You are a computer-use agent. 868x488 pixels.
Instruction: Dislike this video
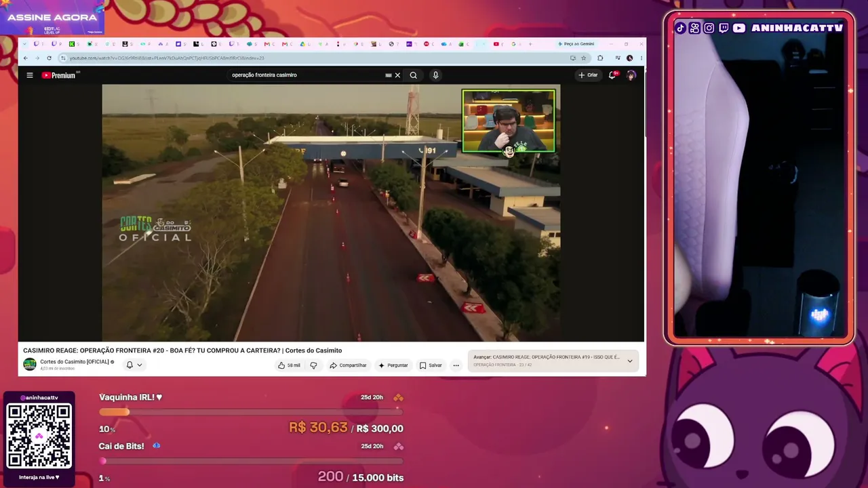pos(313,365)
